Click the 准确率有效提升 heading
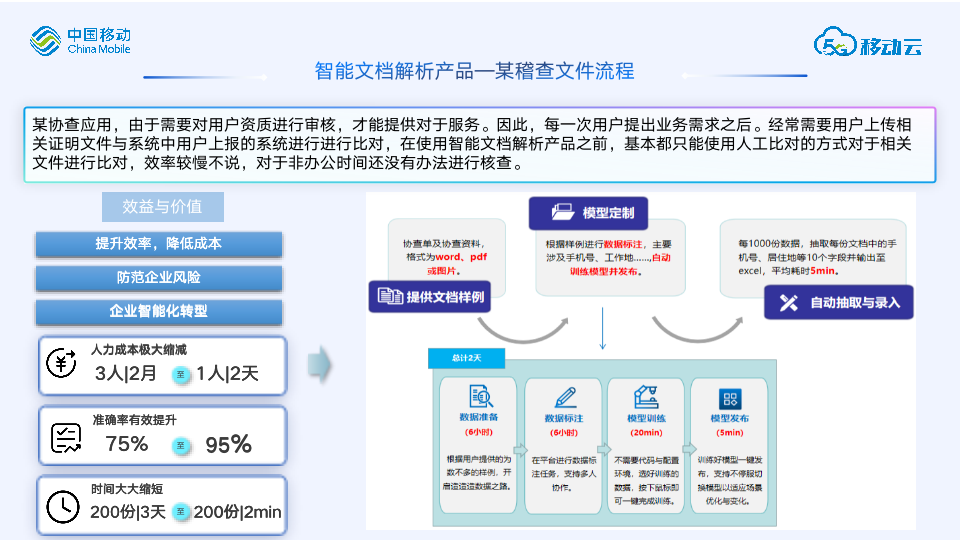Viewport: 960px width, 540px height. 134,420
